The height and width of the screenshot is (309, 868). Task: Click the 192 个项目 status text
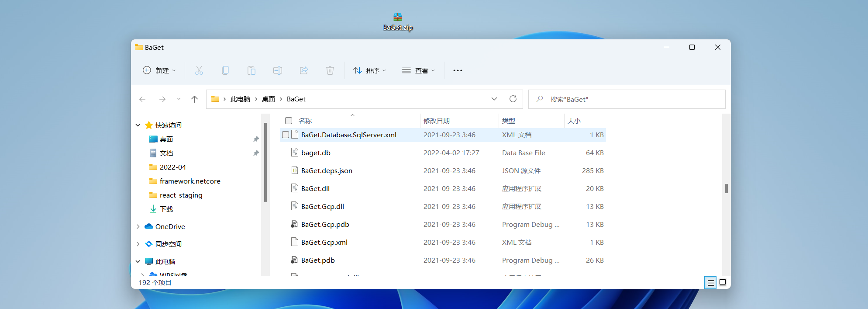click(155, 282)
